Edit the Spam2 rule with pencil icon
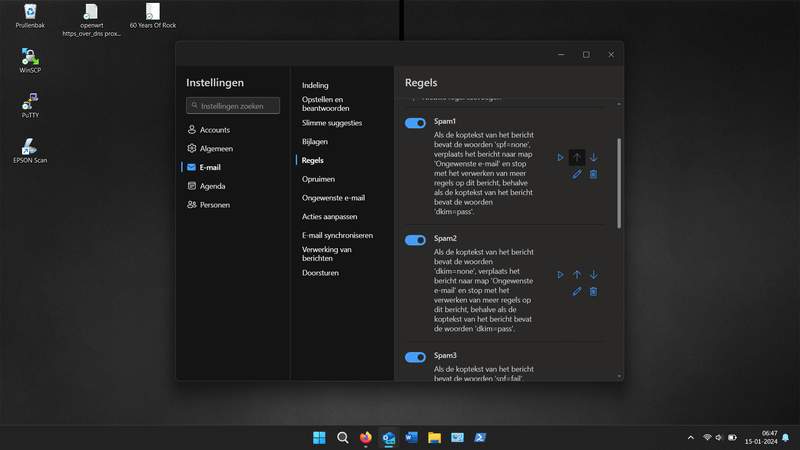This screenshot has width=800, height=450. coord(577,291)
